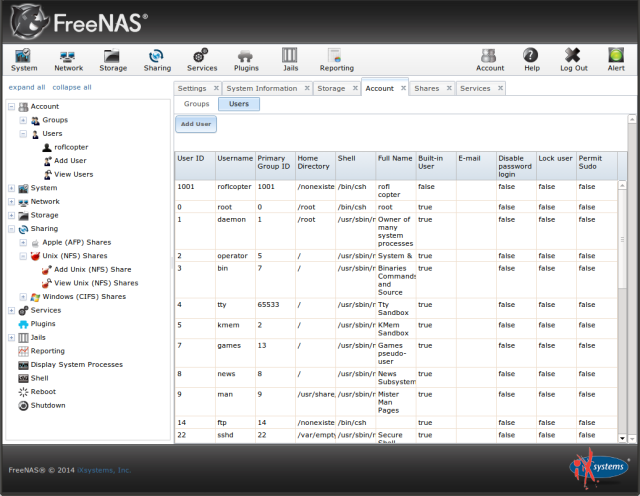This screenshot has height=496, width=640.
Task: Close the System Information tab
Action: [307, 88]
